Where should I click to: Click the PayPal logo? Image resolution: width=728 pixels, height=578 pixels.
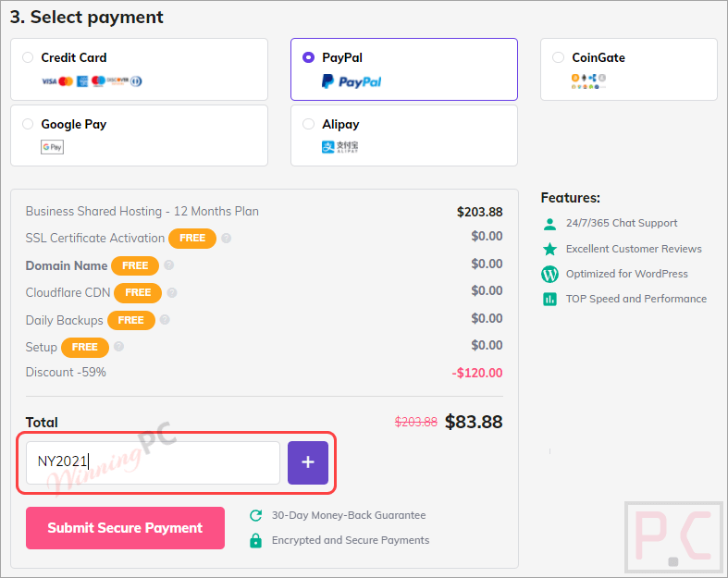352,81
